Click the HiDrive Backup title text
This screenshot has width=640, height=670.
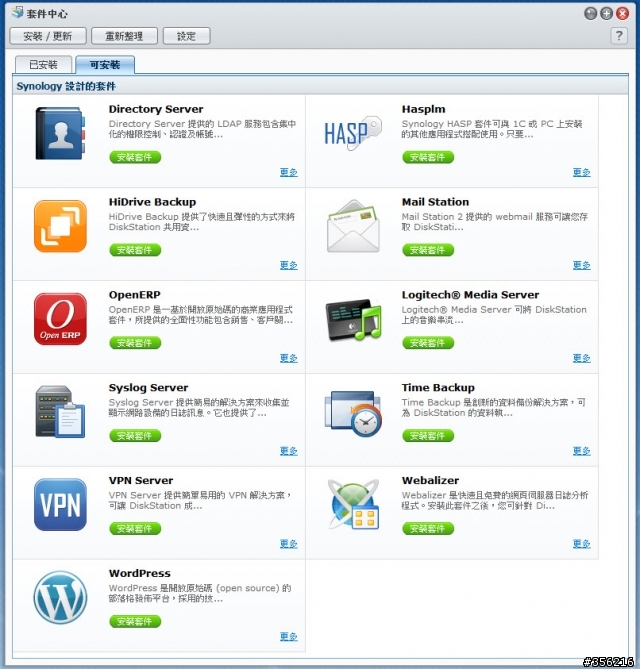click(153, 202)
